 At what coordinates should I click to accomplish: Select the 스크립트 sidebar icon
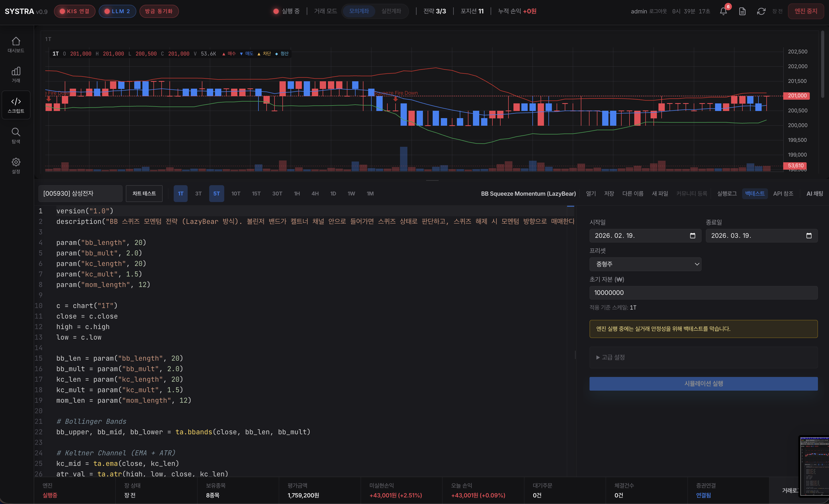(x=16, y=105)
